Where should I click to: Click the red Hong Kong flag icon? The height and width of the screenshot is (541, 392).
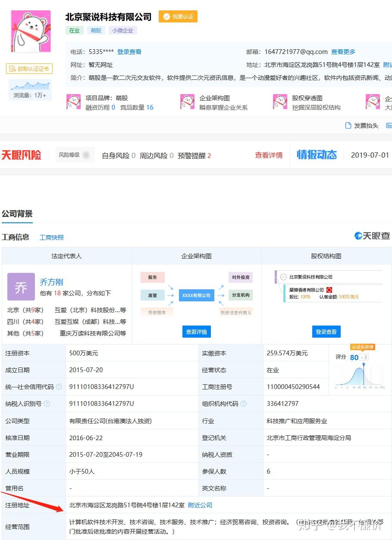[x=329, y=290]
